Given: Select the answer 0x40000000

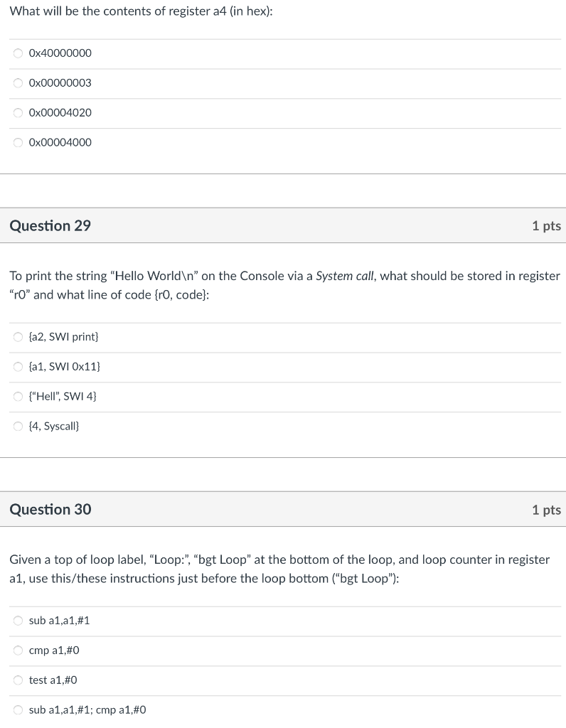Looking at the screenshot, I should tap(17, 53).
